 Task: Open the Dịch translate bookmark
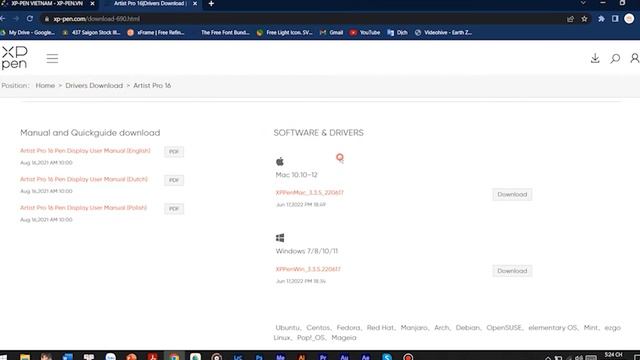point(398,33)
